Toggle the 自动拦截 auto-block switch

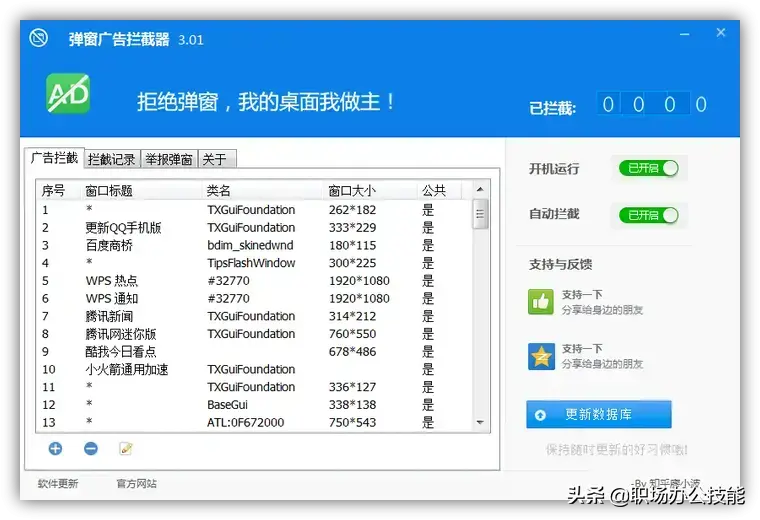point(649,215)
